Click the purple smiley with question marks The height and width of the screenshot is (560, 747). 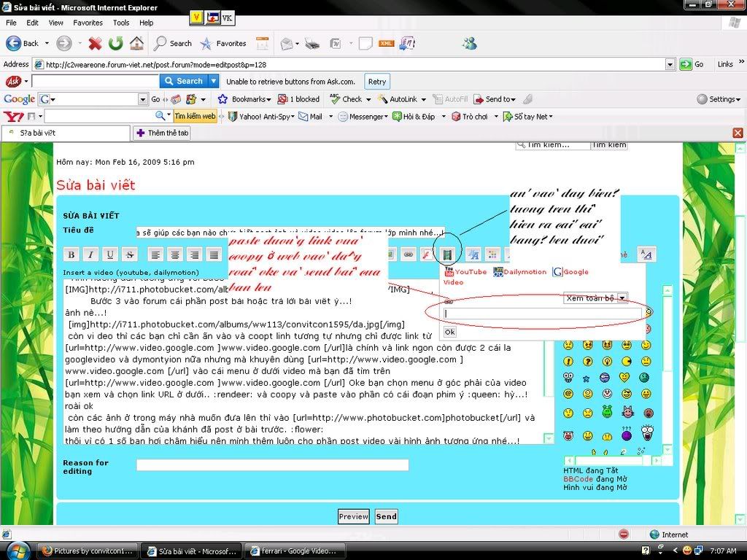(627, 433)
